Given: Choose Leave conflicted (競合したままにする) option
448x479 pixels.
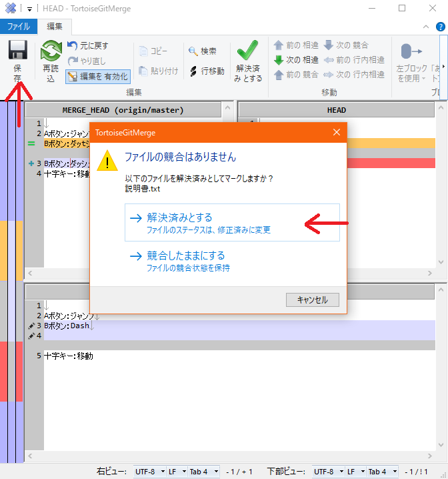Looking at the screenshot, I should [232, 261].
